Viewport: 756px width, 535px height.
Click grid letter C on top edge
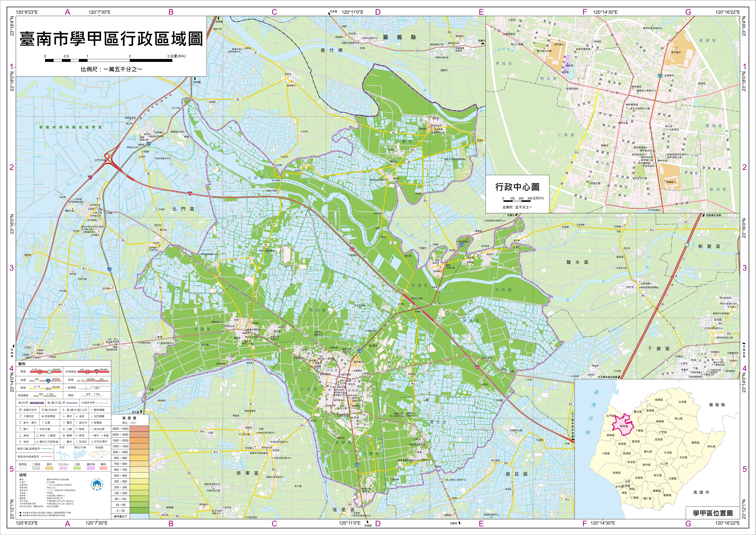(274, 12)
